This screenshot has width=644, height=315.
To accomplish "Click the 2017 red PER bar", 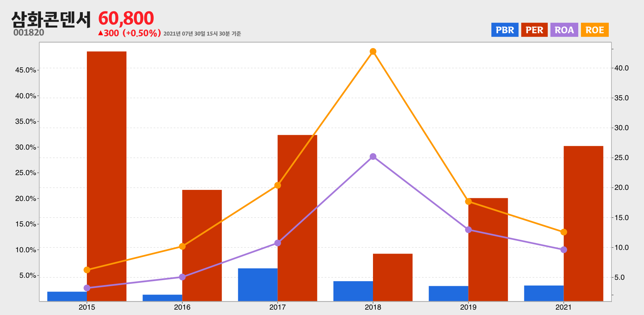I will tap(297, 218).
